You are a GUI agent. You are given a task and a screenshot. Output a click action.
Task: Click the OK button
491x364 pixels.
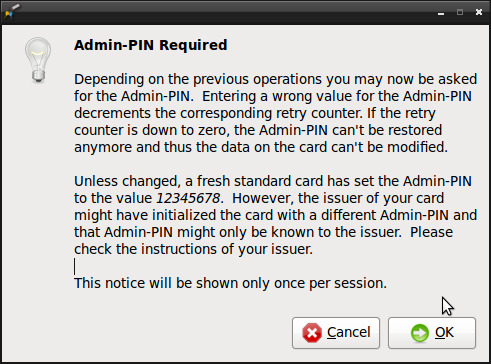[x=432, y=333]
